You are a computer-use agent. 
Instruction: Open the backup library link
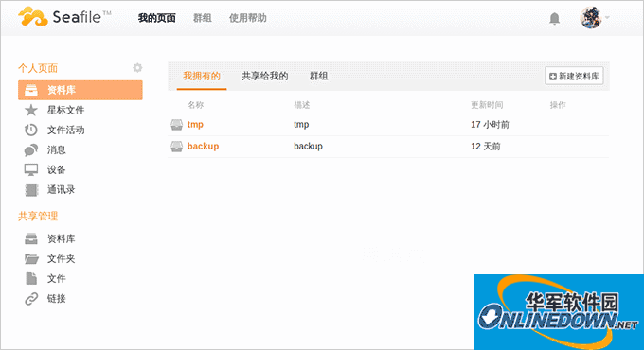pyautogui.click(x=203, y=146)
